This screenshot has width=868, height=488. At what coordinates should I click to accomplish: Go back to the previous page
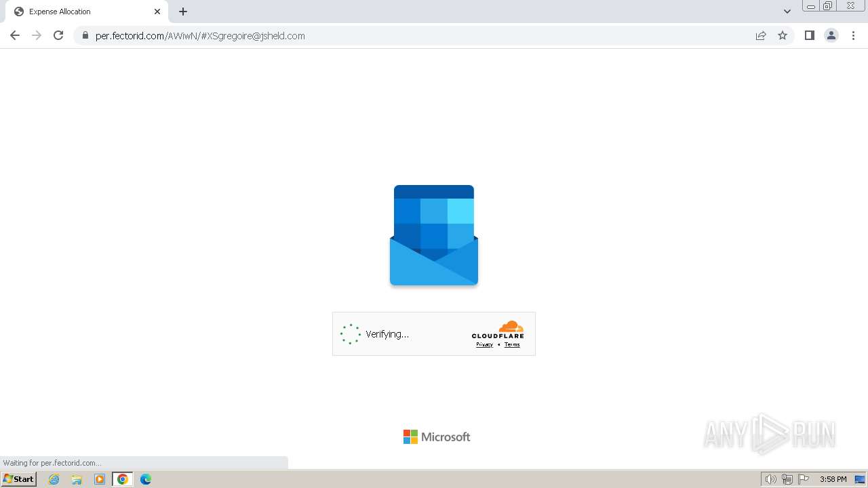(x=15, y=35)
